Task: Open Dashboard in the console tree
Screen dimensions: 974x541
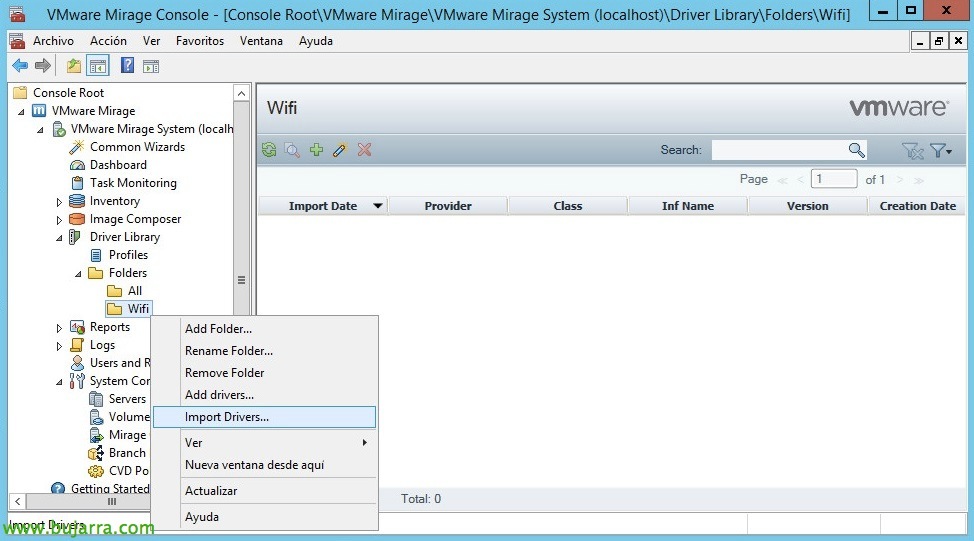Action: pyautogui.click(x=118, y=165)
